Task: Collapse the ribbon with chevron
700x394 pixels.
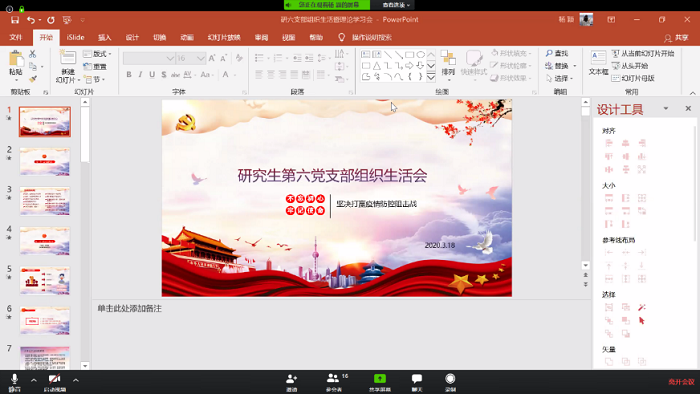Action: [692, 93]
